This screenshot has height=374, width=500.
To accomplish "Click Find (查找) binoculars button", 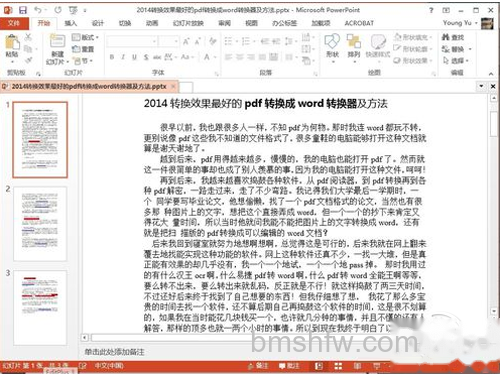I will click(x=453, y=37).
